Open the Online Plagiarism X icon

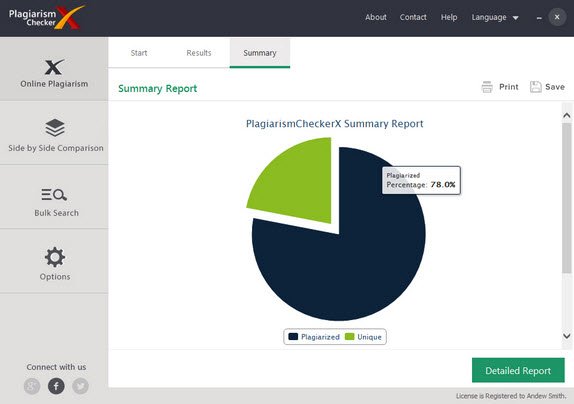click(x=54, y=67)
